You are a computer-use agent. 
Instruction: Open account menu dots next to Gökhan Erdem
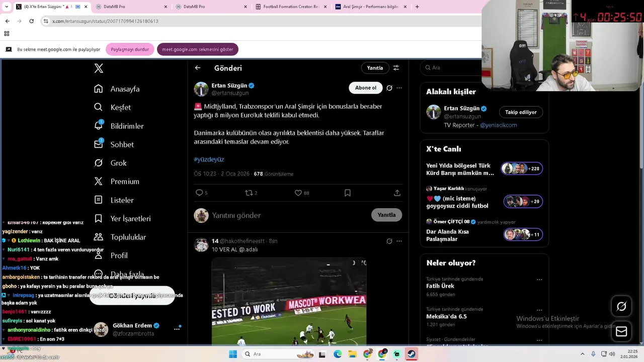(x=177, y=329)
